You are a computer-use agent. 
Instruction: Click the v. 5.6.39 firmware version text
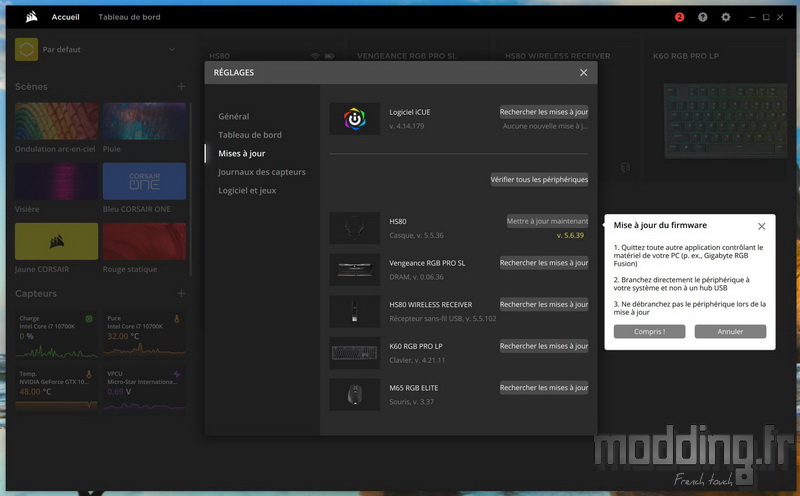tap(570, 235)
